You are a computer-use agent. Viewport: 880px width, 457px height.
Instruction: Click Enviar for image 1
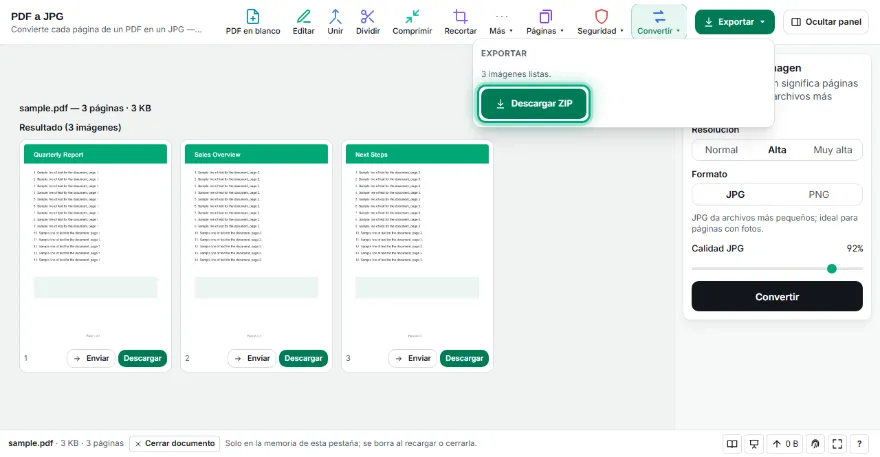point(91,358)
